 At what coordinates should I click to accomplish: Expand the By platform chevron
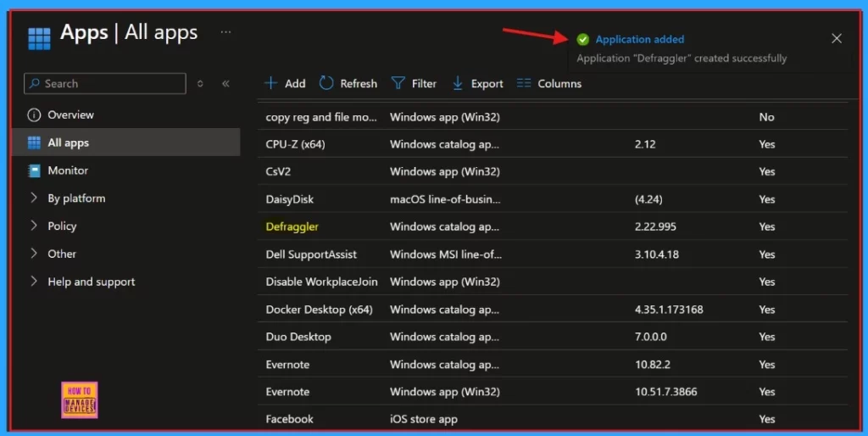[x=34, y=198]
